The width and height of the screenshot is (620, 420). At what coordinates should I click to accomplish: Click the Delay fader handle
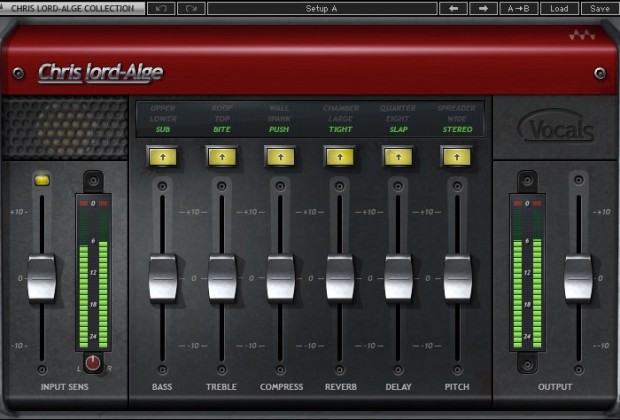click(x=398, y=278)
